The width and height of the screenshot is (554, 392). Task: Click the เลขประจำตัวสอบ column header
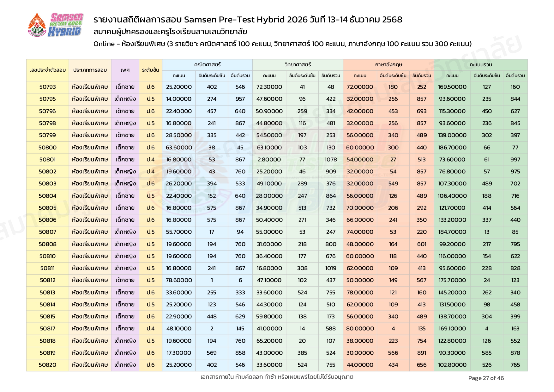47,70
